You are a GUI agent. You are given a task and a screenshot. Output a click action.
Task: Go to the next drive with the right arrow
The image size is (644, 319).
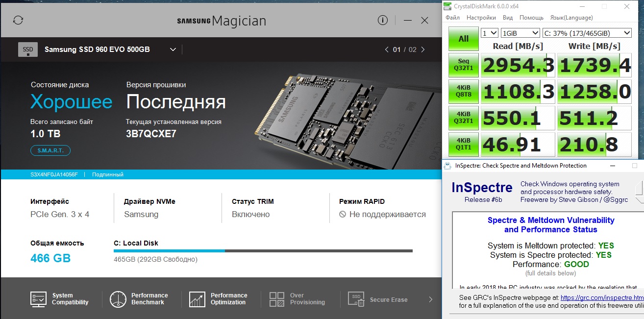(423, 49)
